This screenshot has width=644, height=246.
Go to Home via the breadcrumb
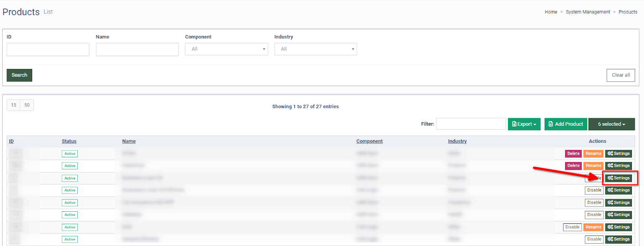tap(551, 12)
